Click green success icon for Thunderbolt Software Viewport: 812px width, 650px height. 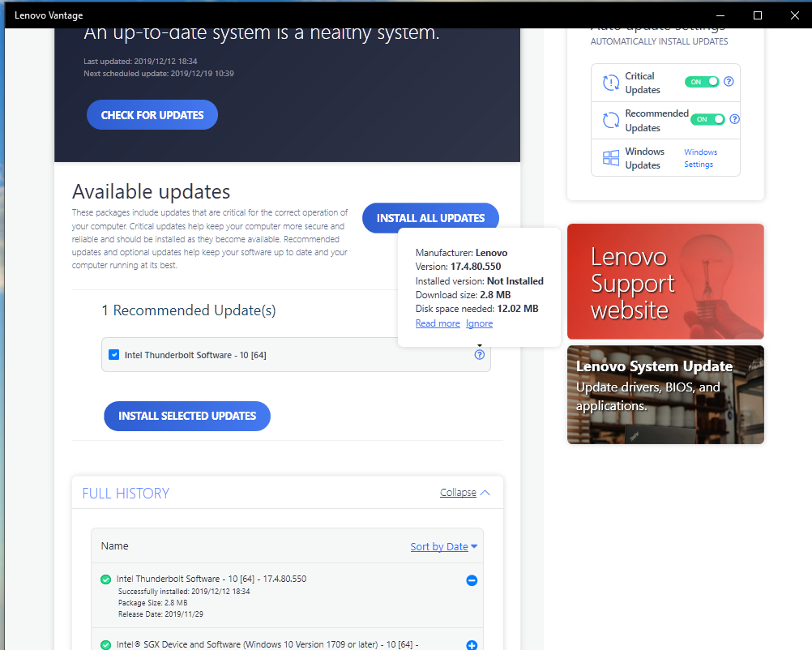tap(105, 579)
